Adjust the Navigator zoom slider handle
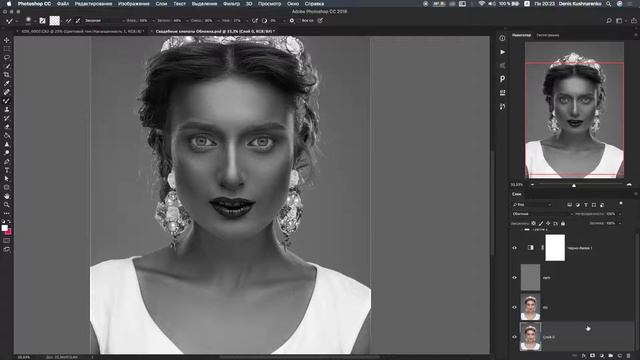640x360 pixels. point(574,185)
